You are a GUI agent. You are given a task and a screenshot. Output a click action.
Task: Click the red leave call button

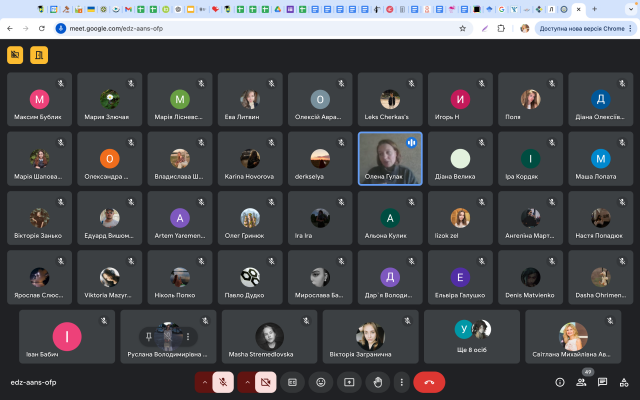(429, 382)
